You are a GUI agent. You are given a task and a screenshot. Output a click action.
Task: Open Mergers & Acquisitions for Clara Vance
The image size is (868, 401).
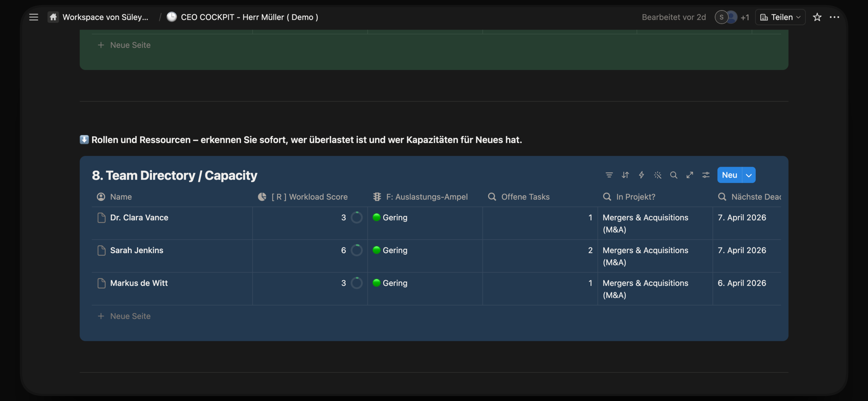click(645, 224)
